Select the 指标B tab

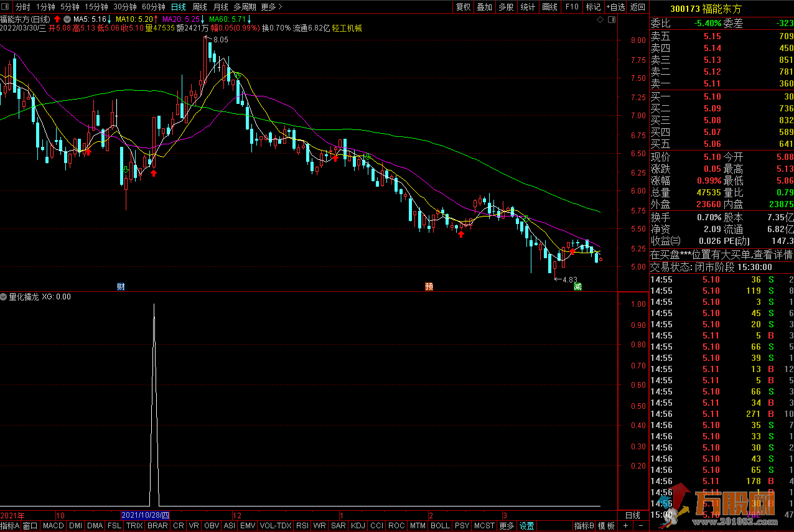click(x=584, y=526)
